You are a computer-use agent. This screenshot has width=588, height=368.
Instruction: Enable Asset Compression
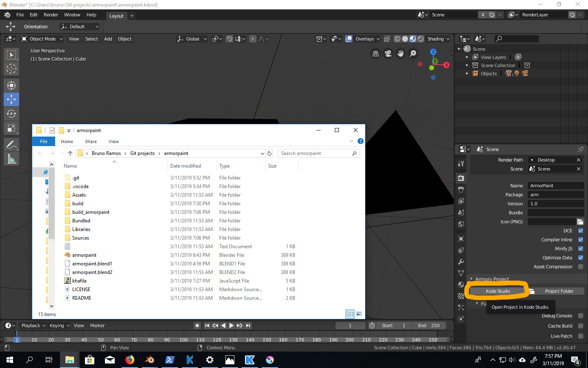click(x=580, y=267)
